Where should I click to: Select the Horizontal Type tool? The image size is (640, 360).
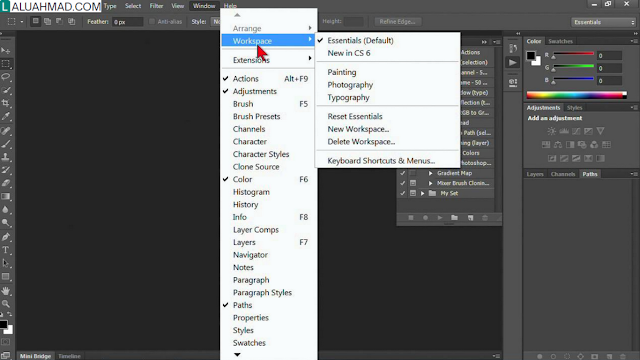tap(6, 250)
